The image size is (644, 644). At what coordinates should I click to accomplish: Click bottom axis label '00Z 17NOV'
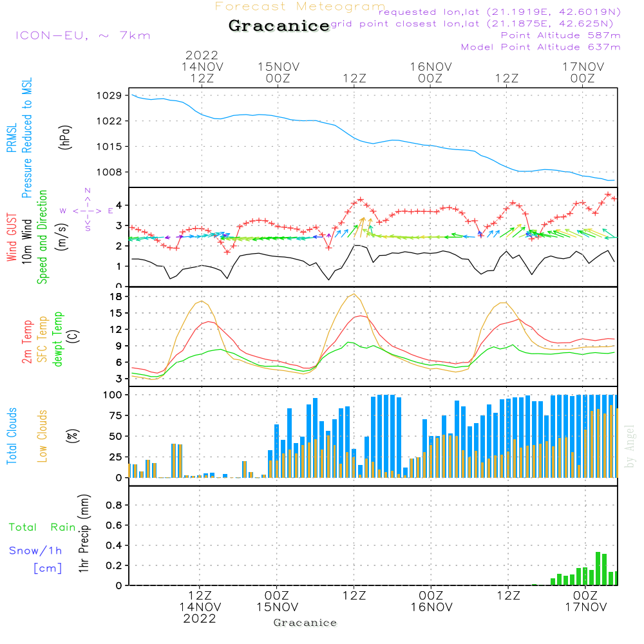585,601
